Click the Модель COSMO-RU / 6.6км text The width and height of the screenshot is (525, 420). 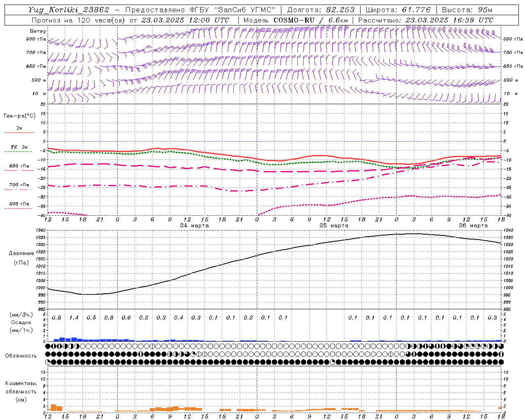click(x=296, y=20)
